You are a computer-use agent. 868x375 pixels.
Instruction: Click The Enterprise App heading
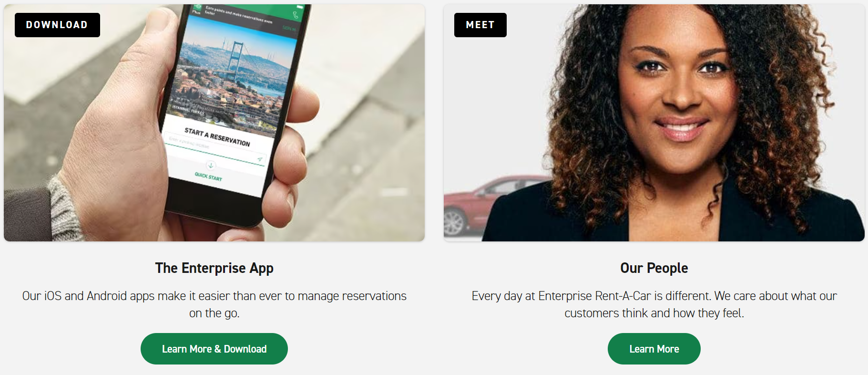click(x=214, y=268)
